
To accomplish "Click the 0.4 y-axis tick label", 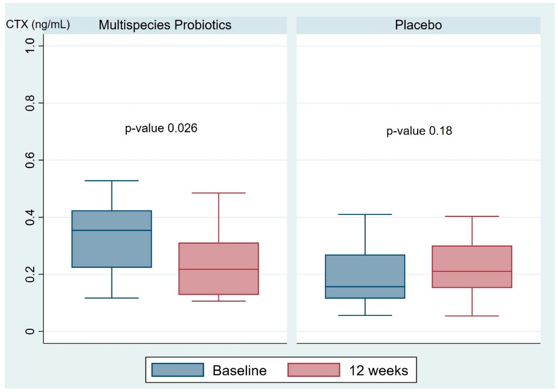I will [30, 217].
